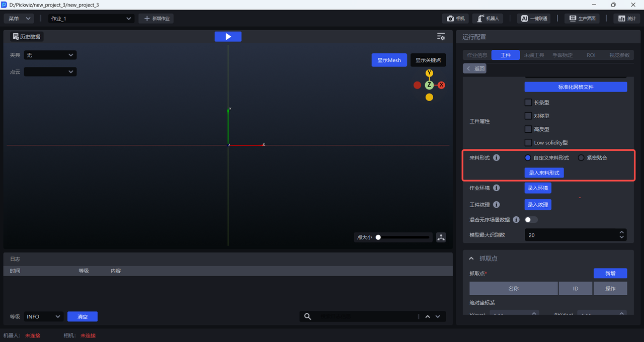Expand the 作业_1 job dropdown
The image size is (644, 342).
pyautogui.click(x=91, y=19)
